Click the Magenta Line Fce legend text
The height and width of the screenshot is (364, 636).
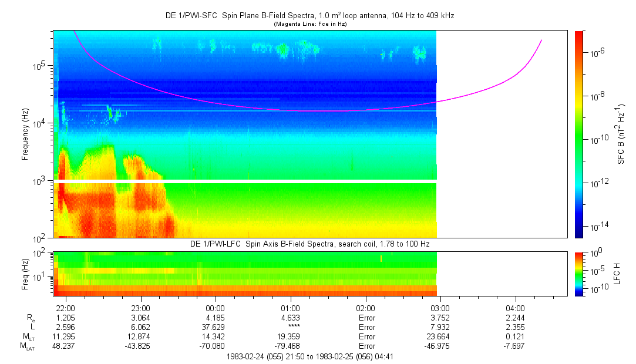click(x=309, y=24)
